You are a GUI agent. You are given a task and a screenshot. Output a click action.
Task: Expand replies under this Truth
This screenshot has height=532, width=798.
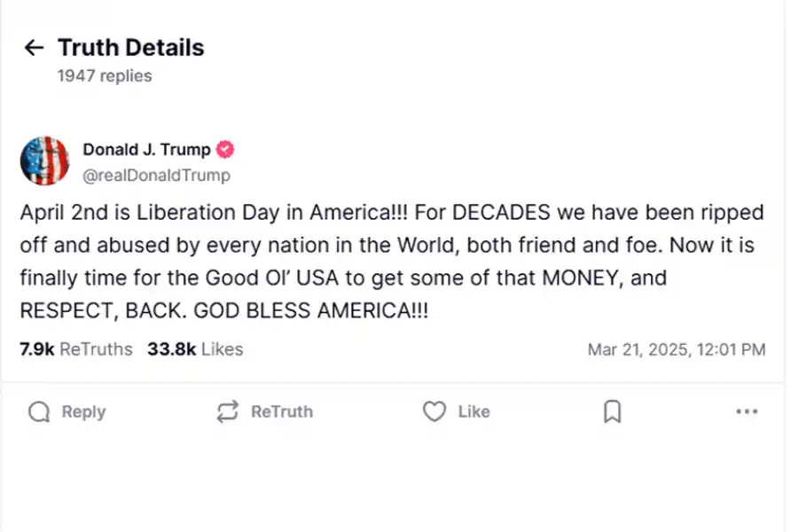[103, 75]
